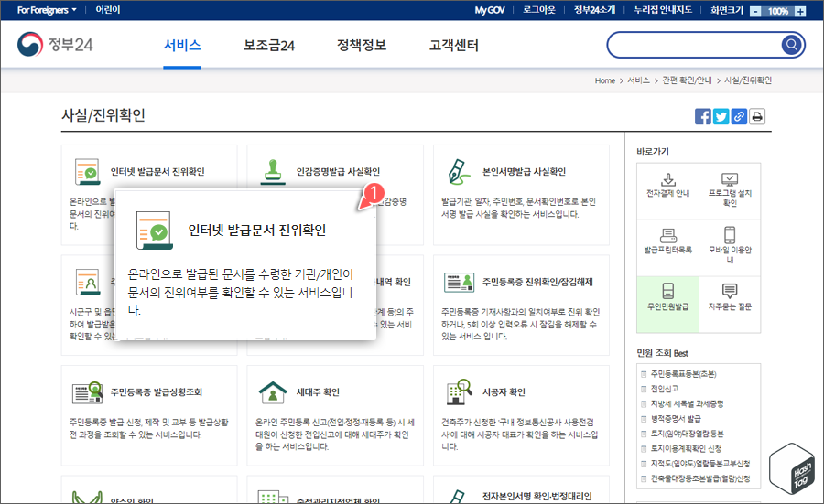Click Home breadcrumb
Image resolution: width=824 pixels, height=504 pixels.
(605, 80)
